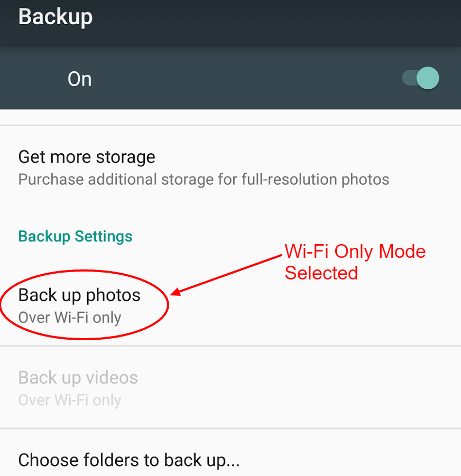This screenshot has width=461, height=476.
Task: Click the divider line below Back up videos
Action: pos(230,428)
